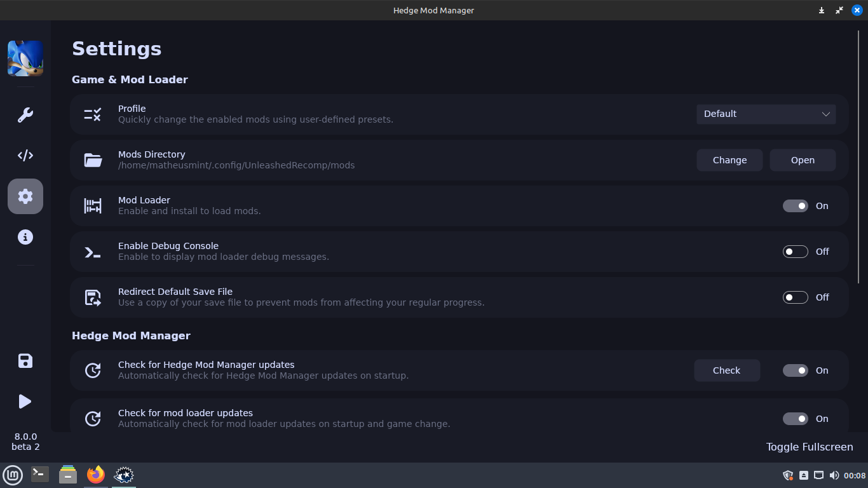The image size is (868, 488).
Task: Click the Sonic game icon in the sidebar
Action: pos(25,58)
